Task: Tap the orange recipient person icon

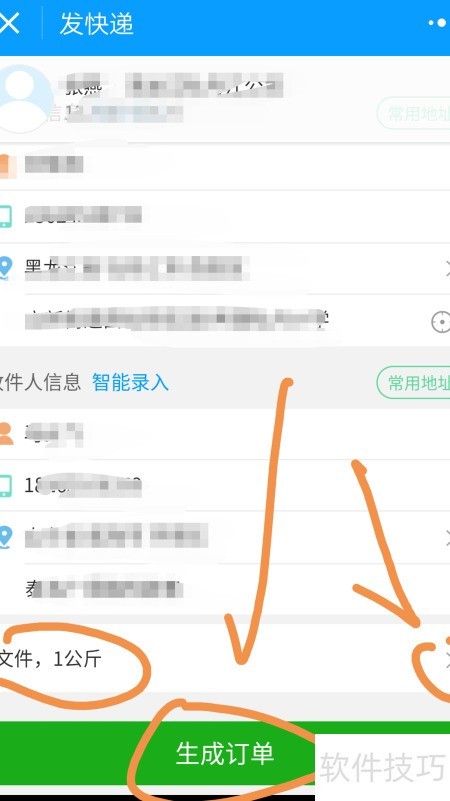Action: (x=6, y=433)
